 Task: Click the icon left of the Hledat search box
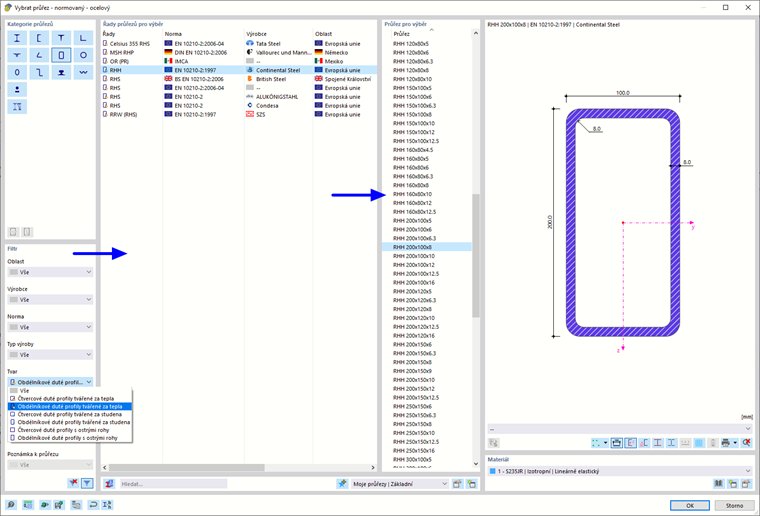click(x=110, y=484)
